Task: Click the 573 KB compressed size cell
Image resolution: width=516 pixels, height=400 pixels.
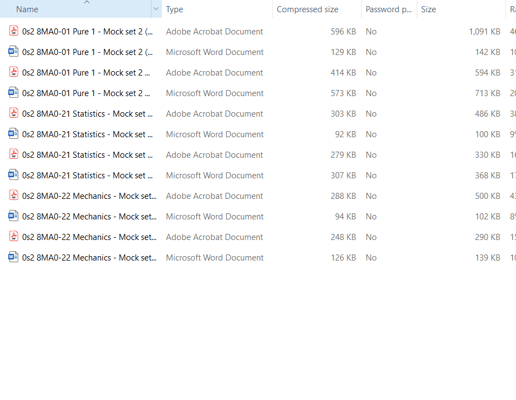Action: point(343,93)
